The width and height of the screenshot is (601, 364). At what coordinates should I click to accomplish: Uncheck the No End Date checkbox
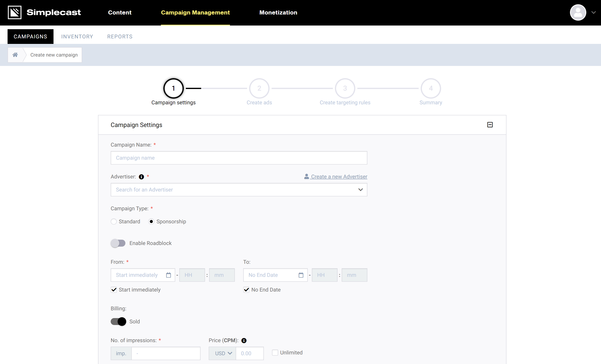[246, 290]
